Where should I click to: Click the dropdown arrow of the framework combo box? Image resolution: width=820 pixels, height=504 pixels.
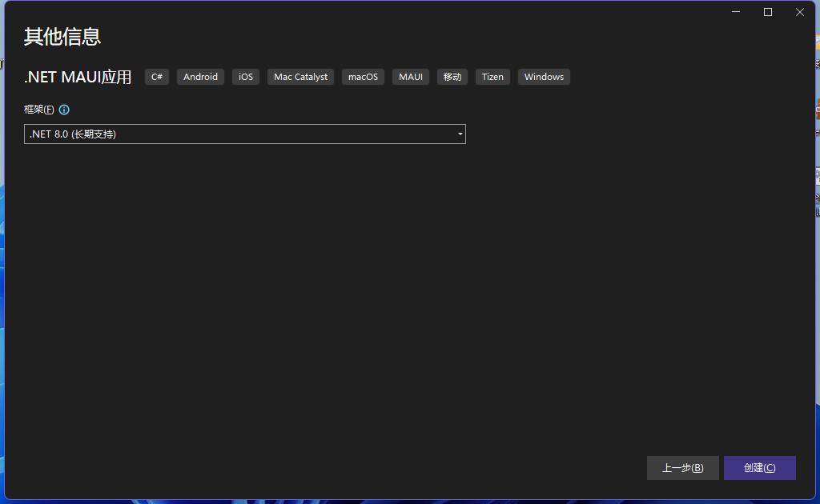(x=460, y=134)
